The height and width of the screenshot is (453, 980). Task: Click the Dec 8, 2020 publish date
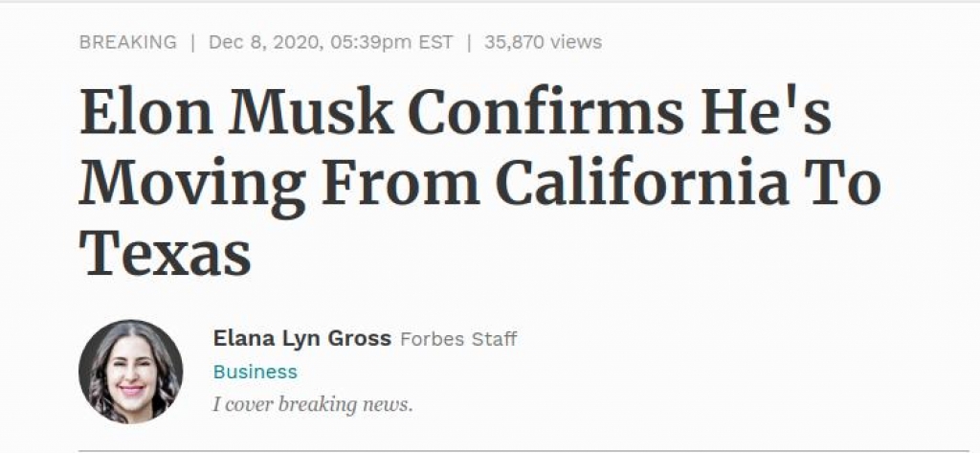(263, 42)
